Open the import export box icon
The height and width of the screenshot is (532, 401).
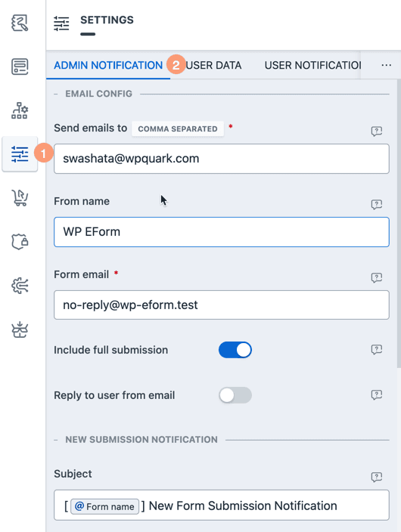tap(20, 329)
